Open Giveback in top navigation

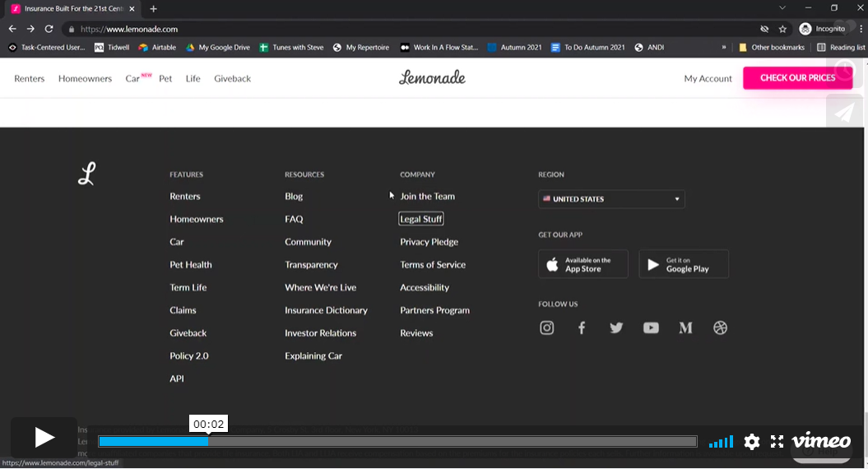[x=233, y=79]
